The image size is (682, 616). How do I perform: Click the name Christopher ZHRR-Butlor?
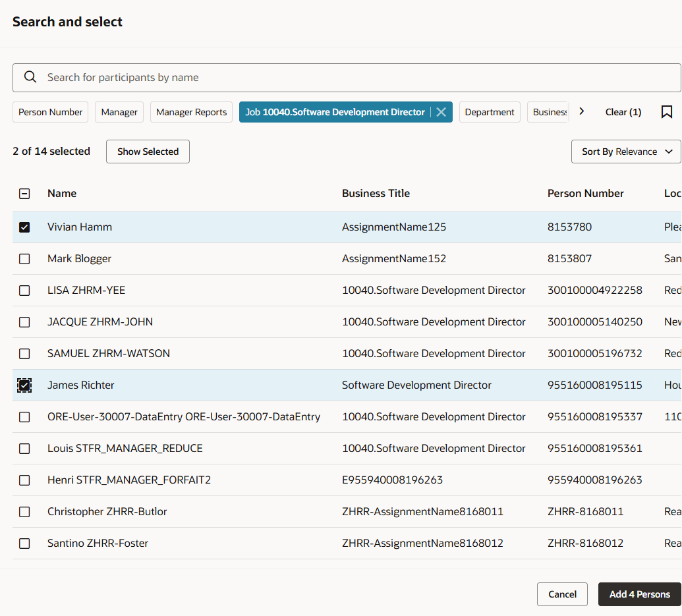(x=107, y=512)
